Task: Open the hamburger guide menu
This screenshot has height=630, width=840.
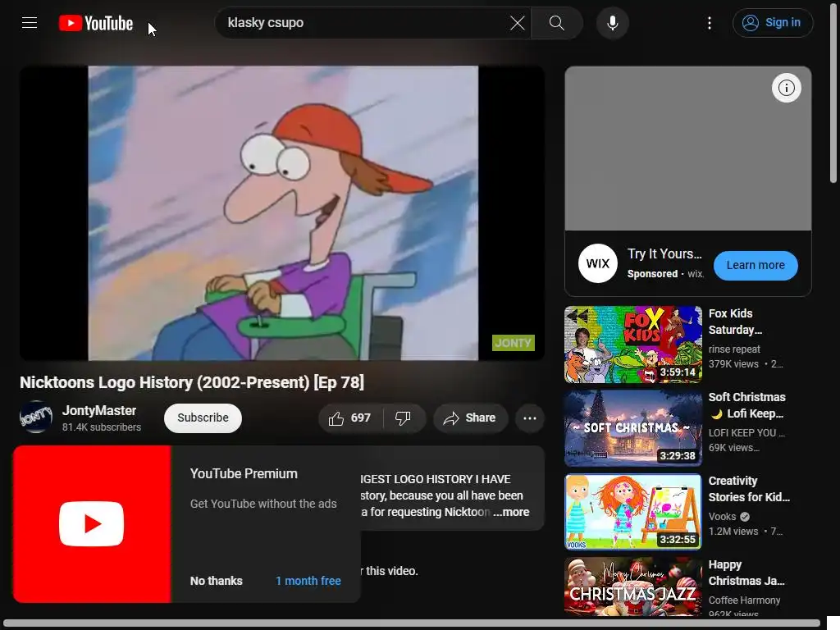Action: point(30,22)
